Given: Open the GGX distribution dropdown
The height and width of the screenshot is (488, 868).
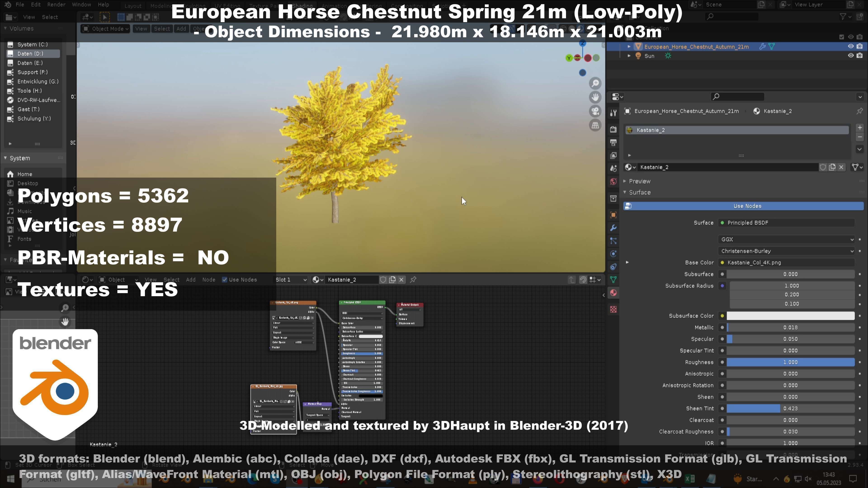Looking at the screenshot, I should [x=786, y=239].
